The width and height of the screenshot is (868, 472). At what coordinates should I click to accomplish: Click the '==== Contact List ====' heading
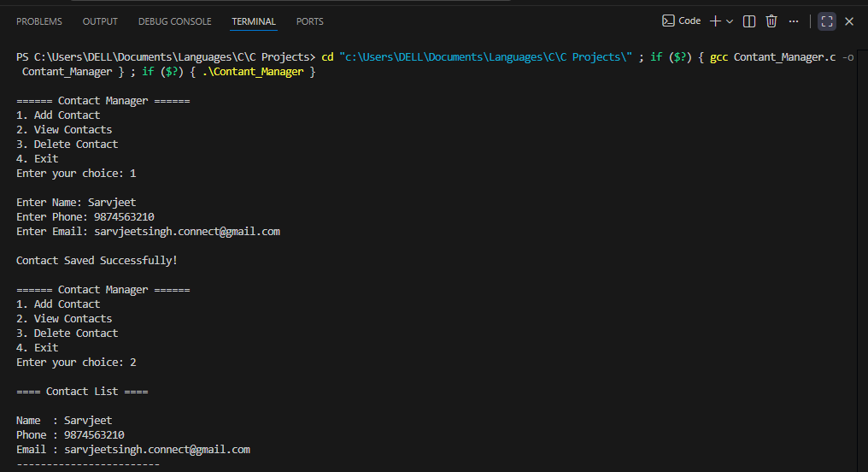(x=82, y=391)
